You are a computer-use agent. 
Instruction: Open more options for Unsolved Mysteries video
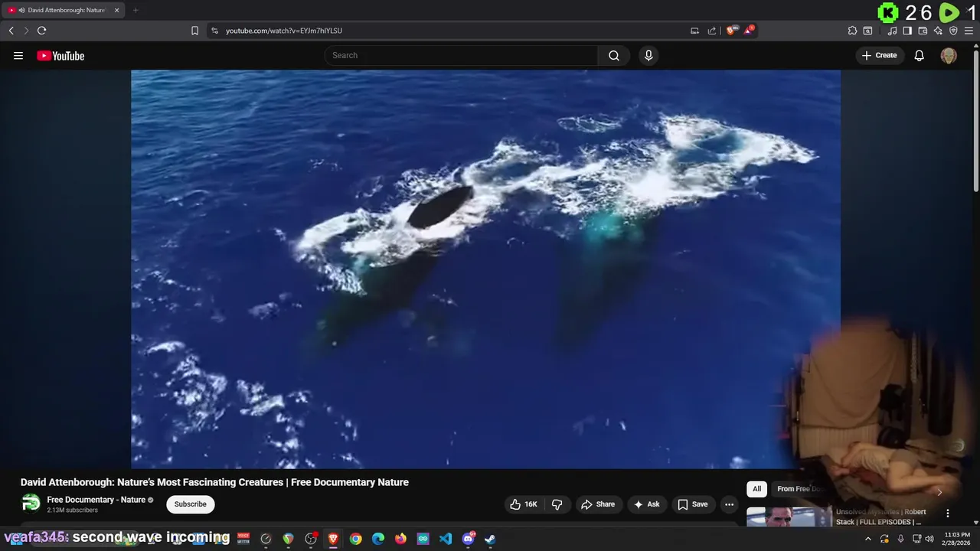point(948,514)
